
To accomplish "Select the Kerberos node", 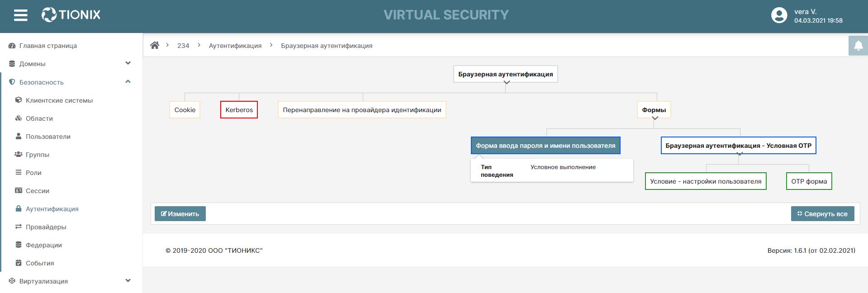I will tap(239, 110).
